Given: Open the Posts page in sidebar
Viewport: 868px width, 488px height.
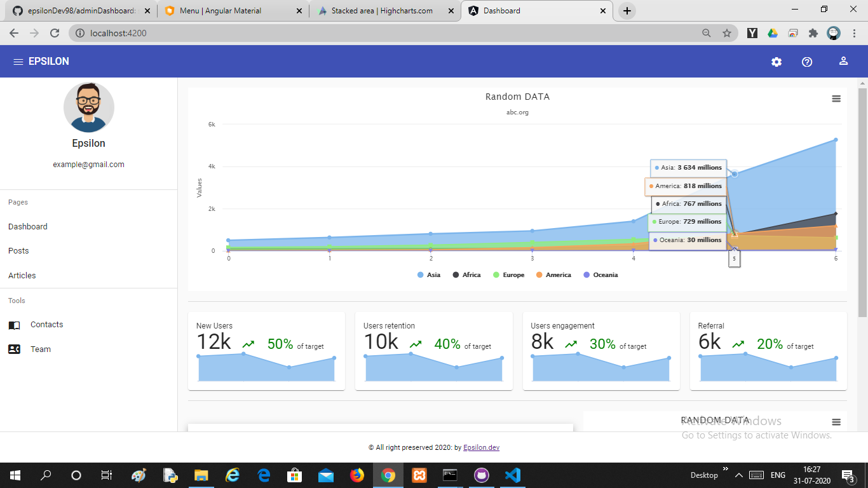Looking at the screenshot, I should [x=18, y=251].
